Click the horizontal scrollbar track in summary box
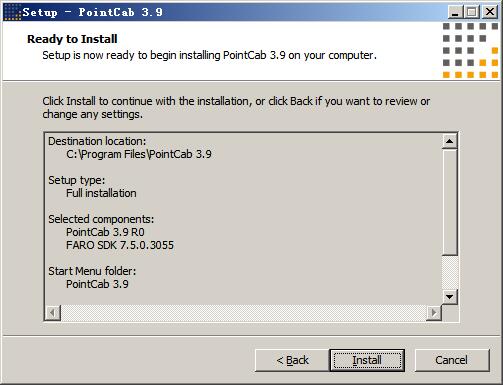Screen dimensions: 503x385 243,313
